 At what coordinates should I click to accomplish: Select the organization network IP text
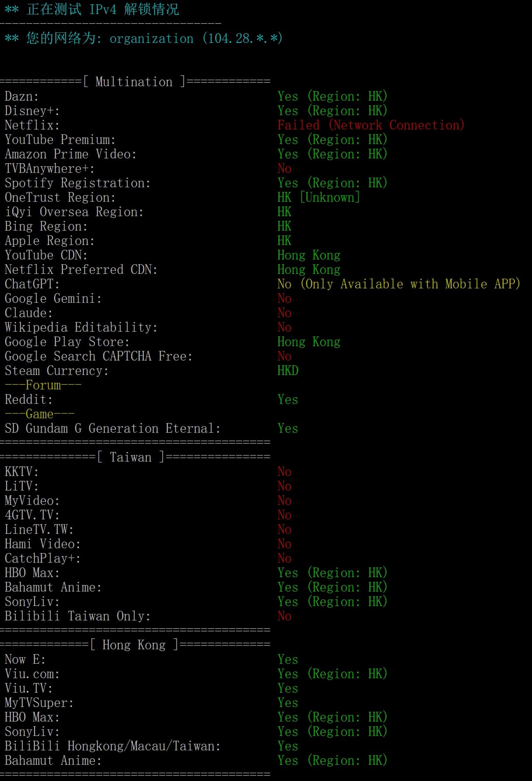point(196,39)
